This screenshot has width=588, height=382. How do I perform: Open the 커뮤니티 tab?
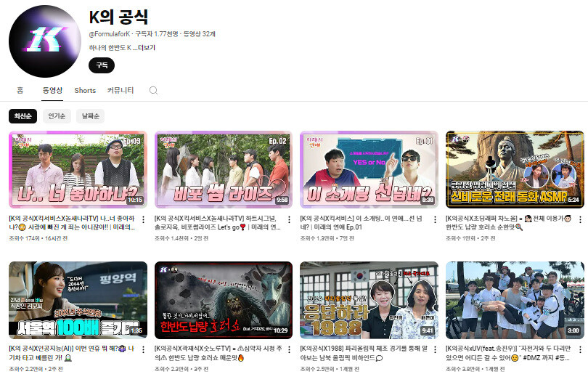point(121,91)
